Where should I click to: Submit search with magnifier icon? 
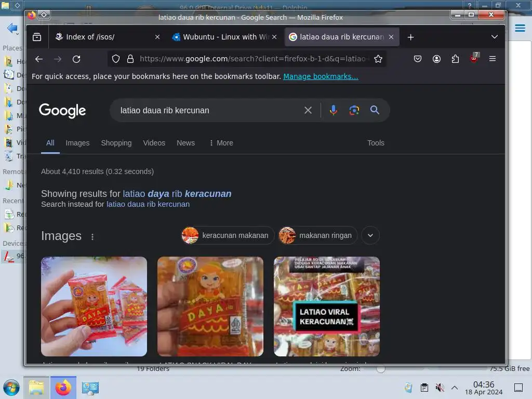(x=375, y=110)
